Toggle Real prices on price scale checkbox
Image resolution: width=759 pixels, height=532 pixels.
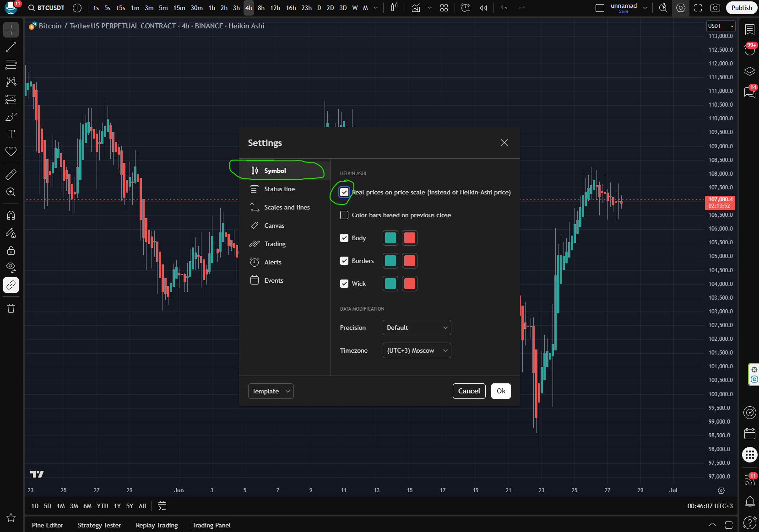pyautogui.click(x=344, y=192)
